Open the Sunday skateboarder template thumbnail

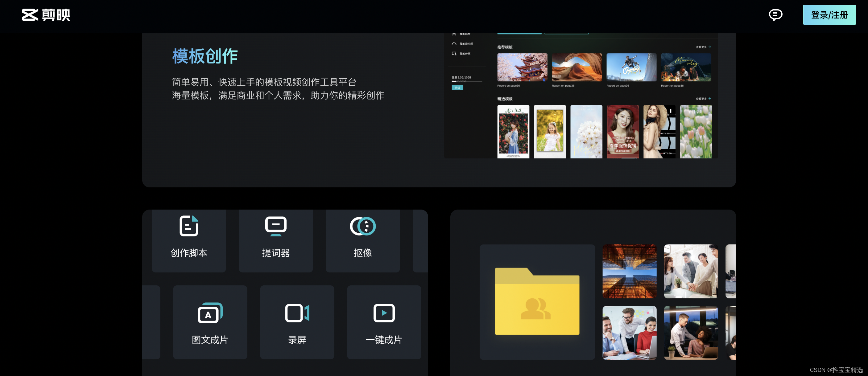tap(631, 67)
